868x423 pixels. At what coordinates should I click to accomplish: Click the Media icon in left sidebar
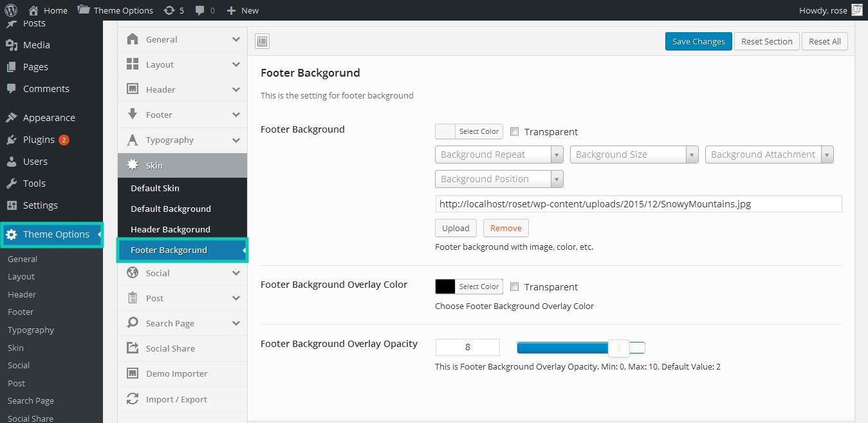tap(12, 45)
